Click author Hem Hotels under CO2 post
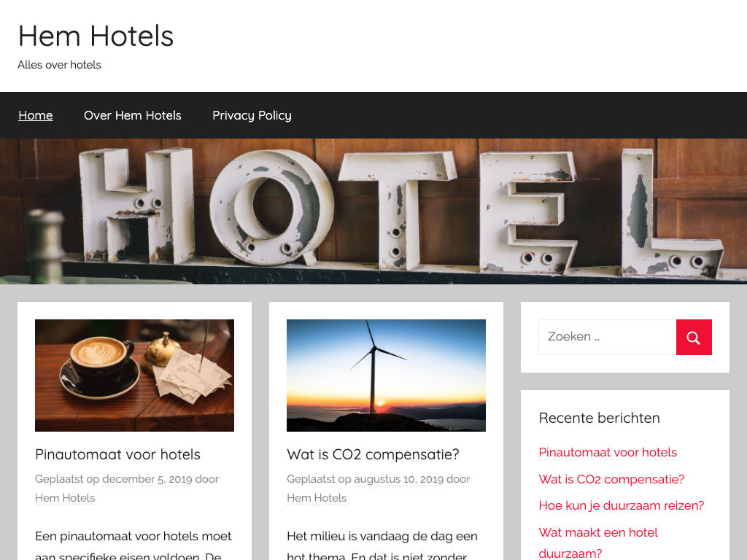The height and width of the screenshot is (560, 747). [317, 498]
